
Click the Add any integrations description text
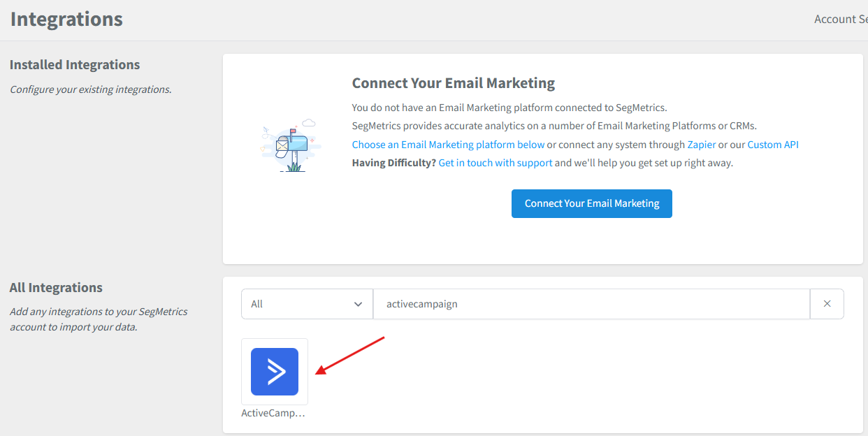99,319
